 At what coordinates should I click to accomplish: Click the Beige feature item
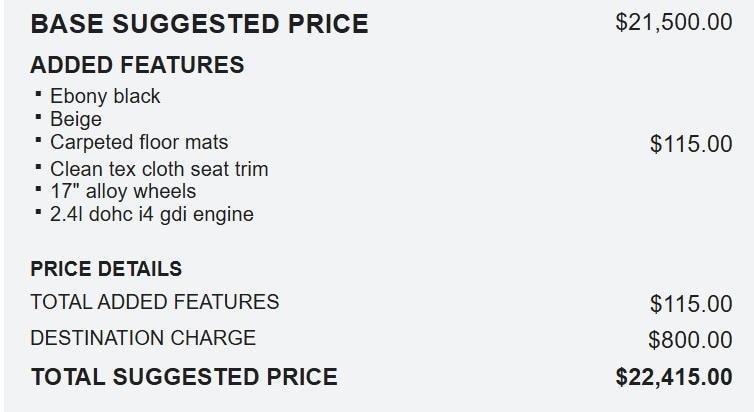click(x=76, y=120)
